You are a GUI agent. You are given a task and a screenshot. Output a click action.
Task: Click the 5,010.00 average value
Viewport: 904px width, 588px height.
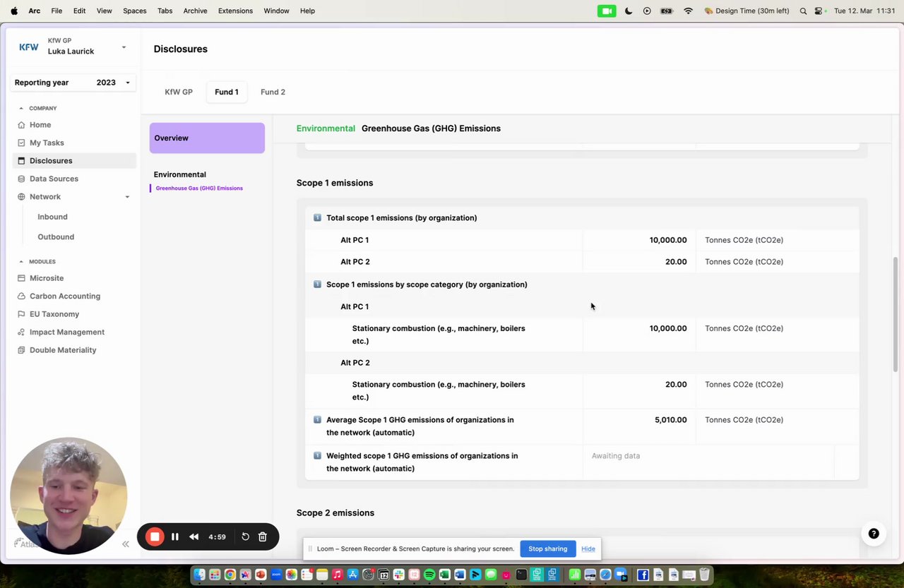pos(670,420)
